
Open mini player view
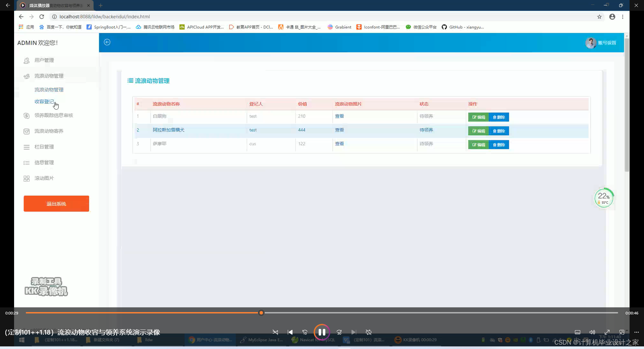pyautogui.click(x=622, y=332)
